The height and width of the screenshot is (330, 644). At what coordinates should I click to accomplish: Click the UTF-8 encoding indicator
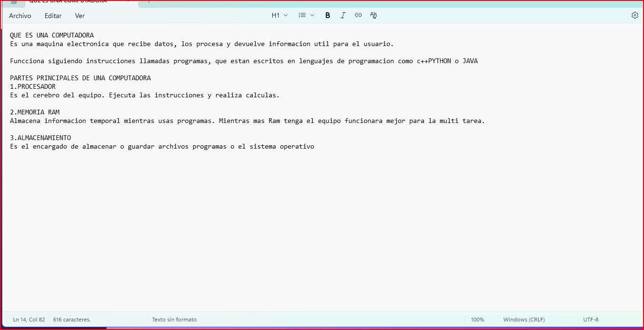591,320
